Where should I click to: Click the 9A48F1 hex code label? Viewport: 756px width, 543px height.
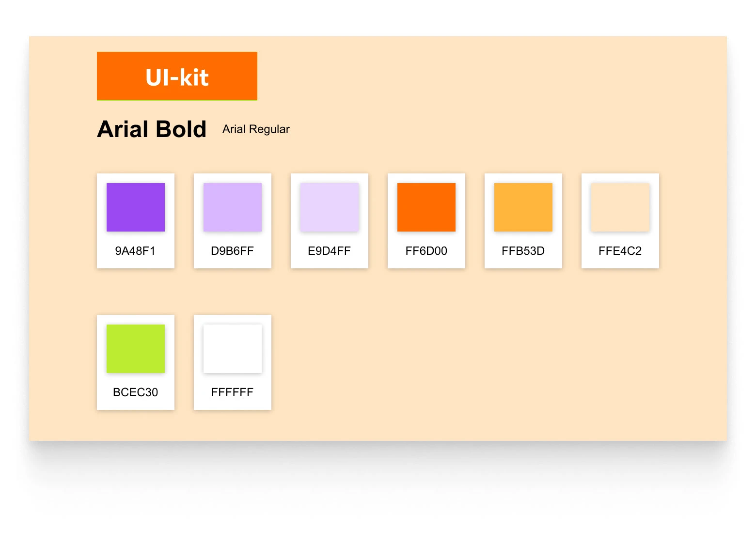pos(135,251)
